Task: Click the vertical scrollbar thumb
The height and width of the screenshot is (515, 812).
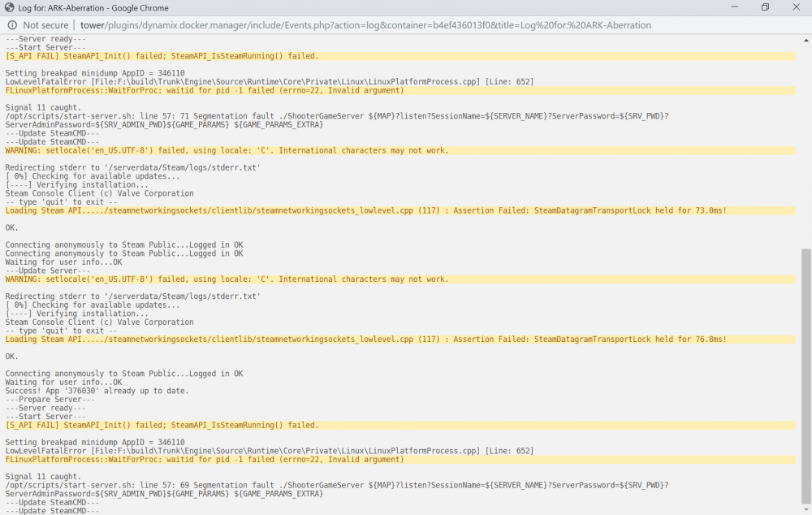Action: tap(806, 376)
